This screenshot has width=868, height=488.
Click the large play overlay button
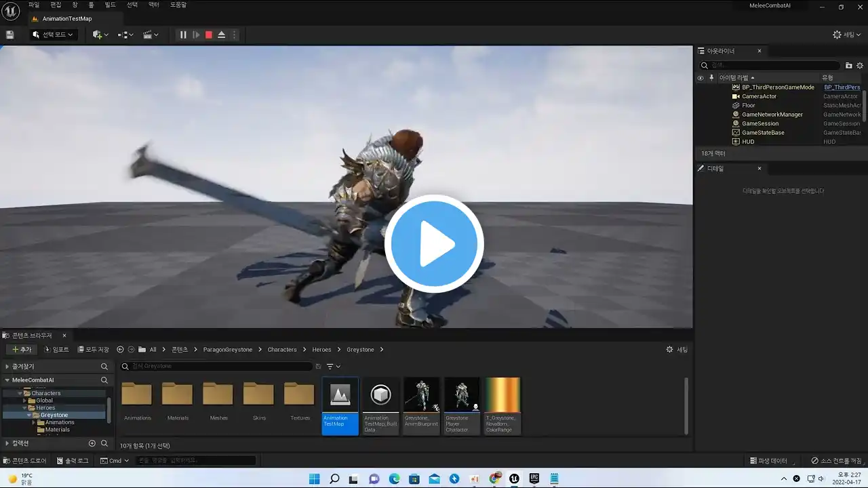pos(434,243)
